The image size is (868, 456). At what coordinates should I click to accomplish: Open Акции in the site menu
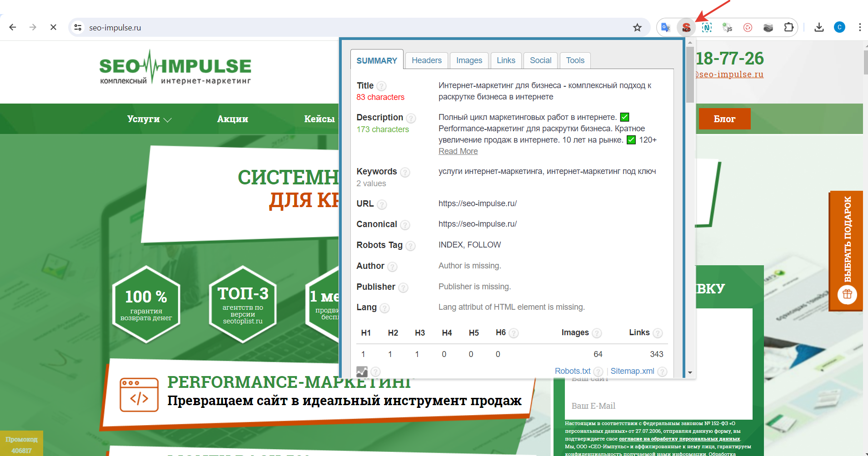[233, 119]
